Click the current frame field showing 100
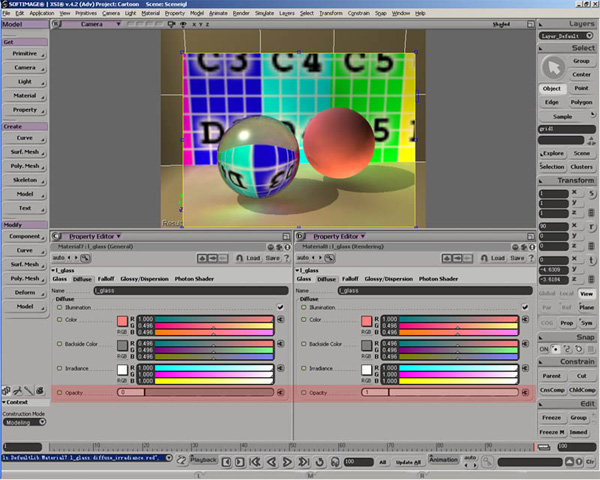This screenshot has height=480, width=600. coord(359,462)
